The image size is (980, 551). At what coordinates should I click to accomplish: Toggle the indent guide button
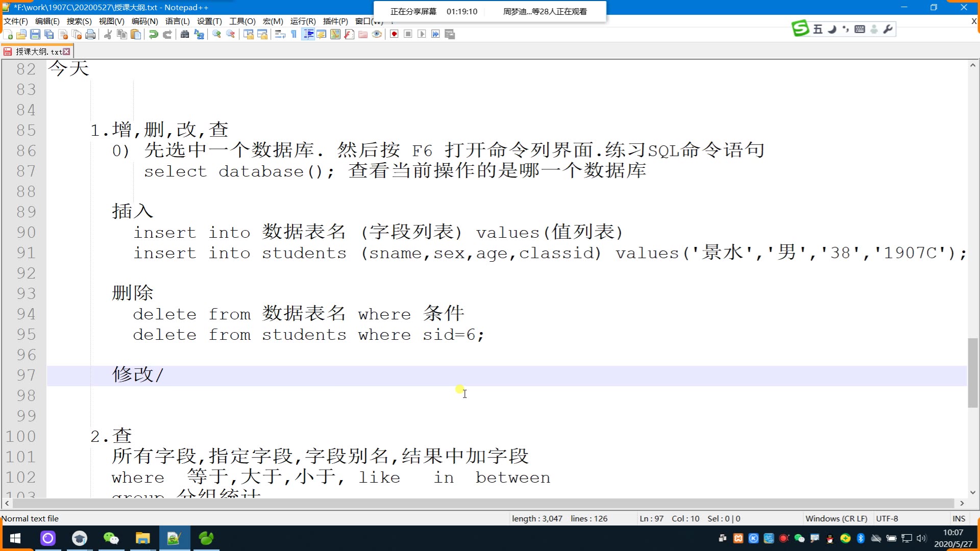[308, 34]
